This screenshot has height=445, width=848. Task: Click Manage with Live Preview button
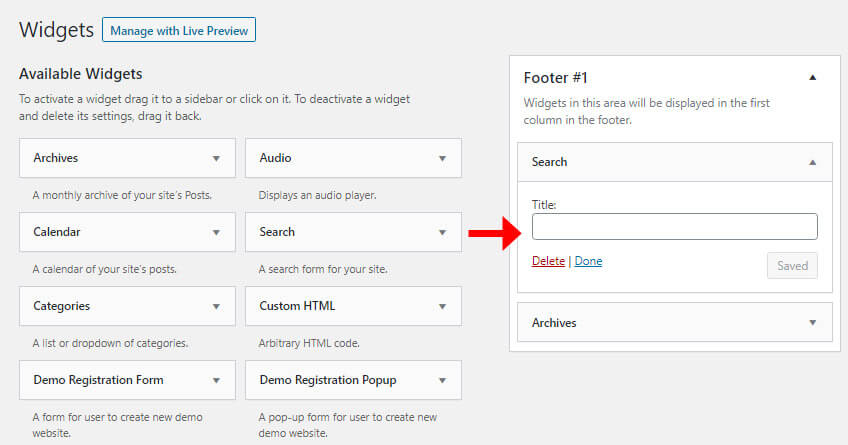click(x=179, y=30)
